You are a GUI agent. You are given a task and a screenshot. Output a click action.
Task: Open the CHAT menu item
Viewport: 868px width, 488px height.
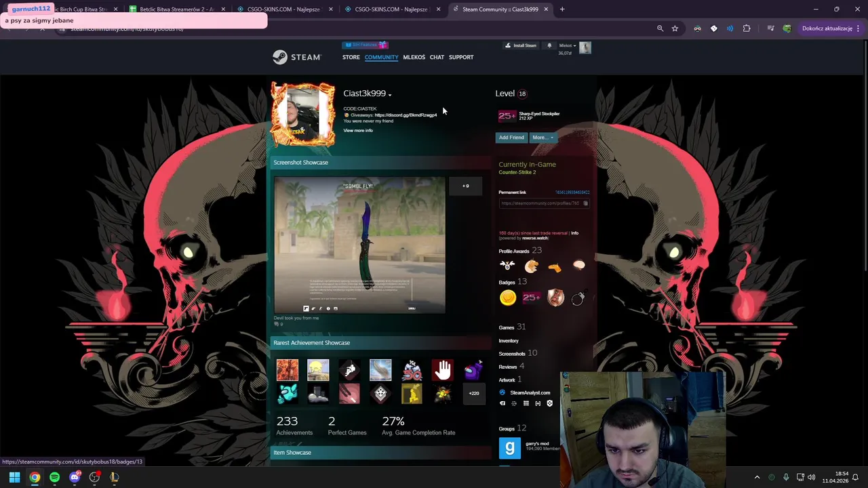pos(437,57)
